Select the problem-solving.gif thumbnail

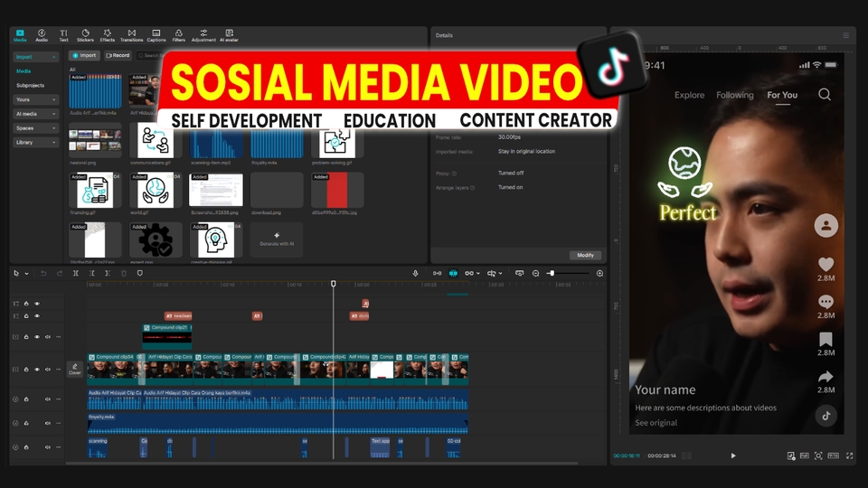(x=337, y=144)
